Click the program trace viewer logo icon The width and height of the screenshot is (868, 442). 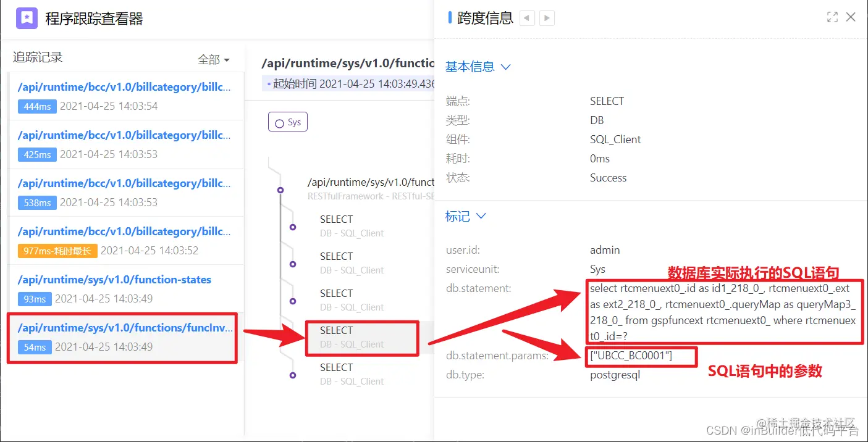(x=27, y=18)
